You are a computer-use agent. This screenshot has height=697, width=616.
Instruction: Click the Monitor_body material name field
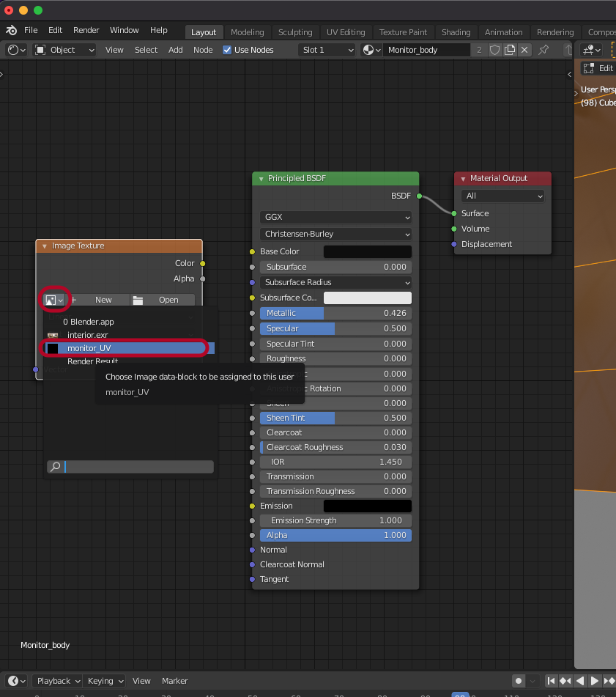pyautogui.click(x=426, y=50)
